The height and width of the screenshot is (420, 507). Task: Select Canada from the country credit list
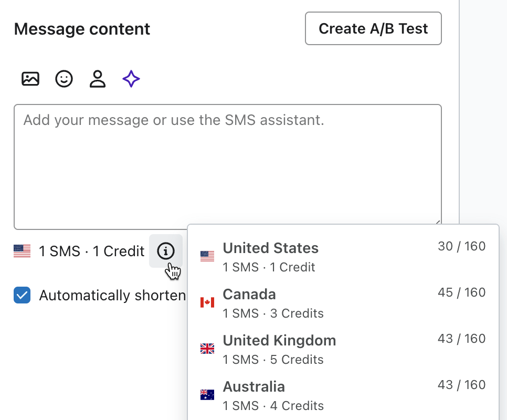click(x=249, y=294)
